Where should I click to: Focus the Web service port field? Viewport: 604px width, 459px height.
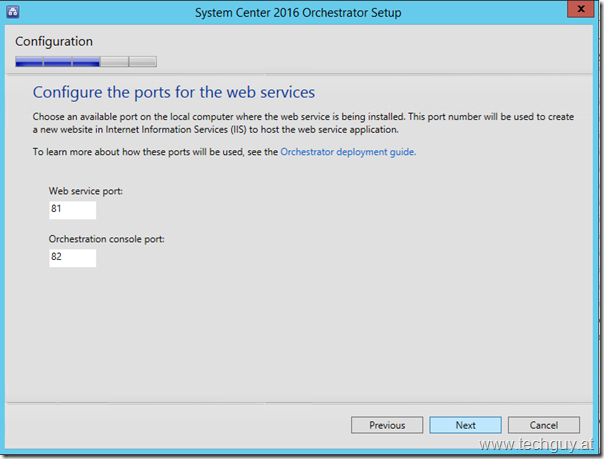(x=72, y=210)
